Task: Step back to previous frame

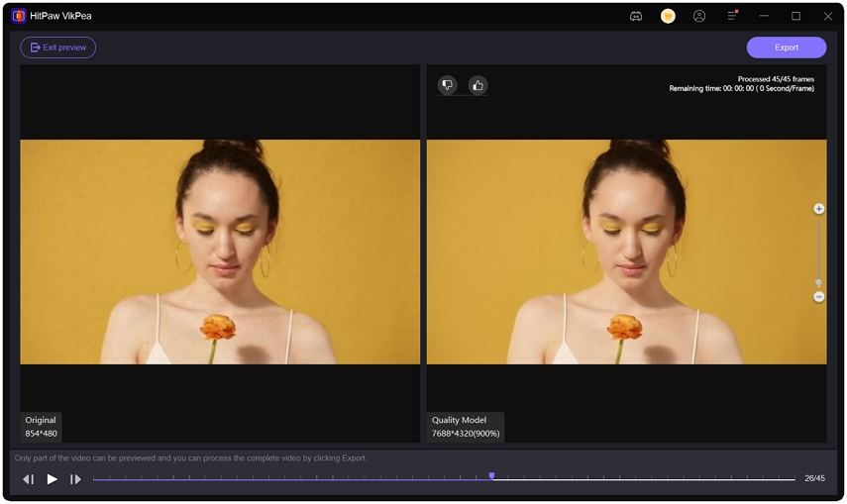Action: [x=29, y=479]
